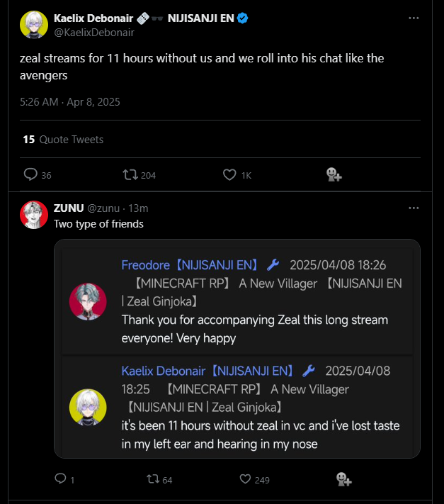
Task: Open more options on ZUNU's reply
Action: [x=414, y=208]
